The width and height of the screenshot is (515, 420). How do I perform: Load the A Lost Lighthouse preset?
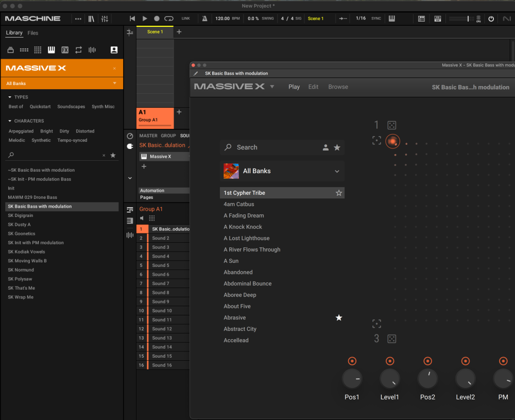pos(247,238)
